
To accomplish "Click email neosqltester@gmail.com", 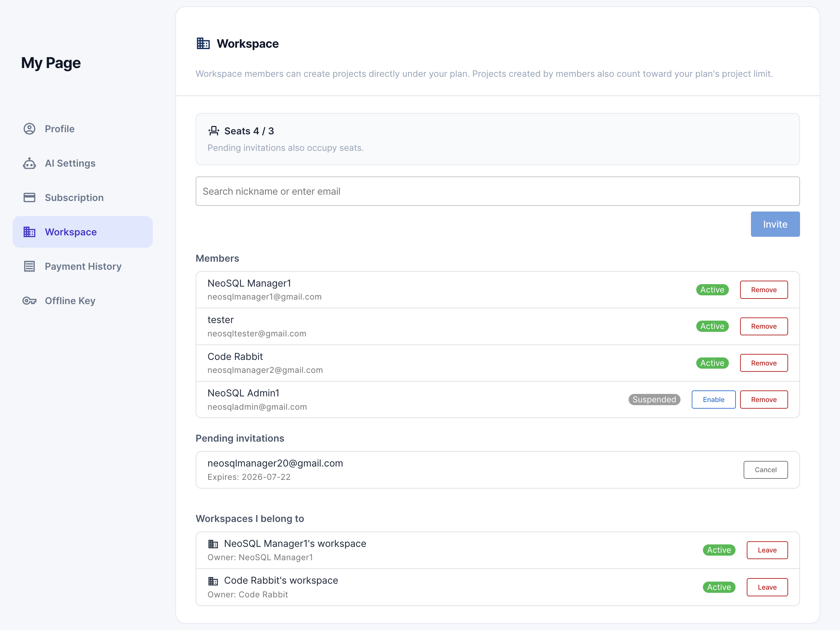I will tap(257, 334).
